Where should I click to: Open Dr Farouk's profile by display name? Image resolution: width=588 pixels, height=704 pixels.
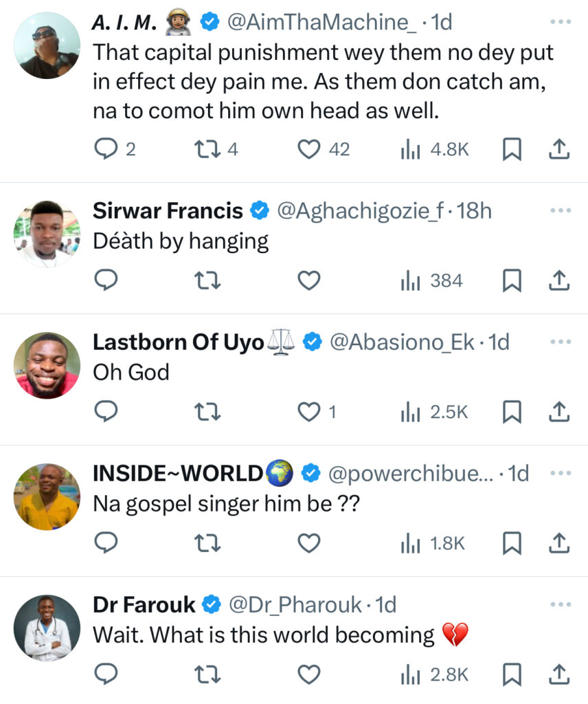pos(144,604)
